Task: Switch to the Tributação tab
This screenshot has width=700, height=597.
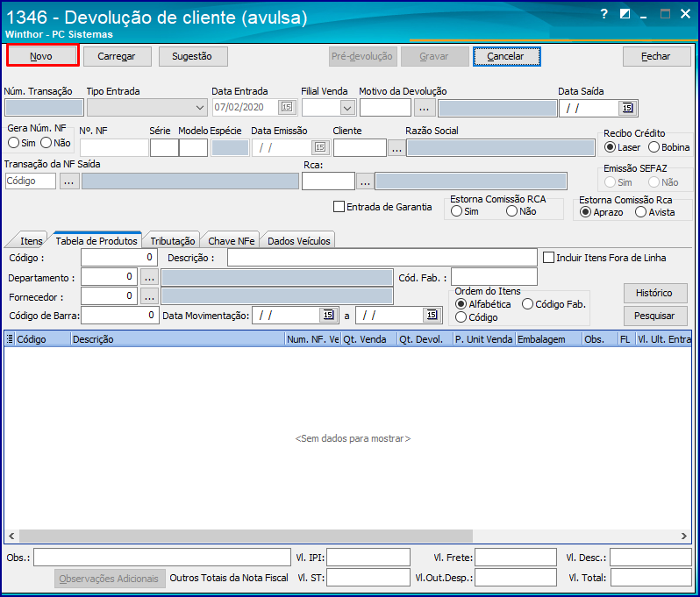Action: [172, 241]
